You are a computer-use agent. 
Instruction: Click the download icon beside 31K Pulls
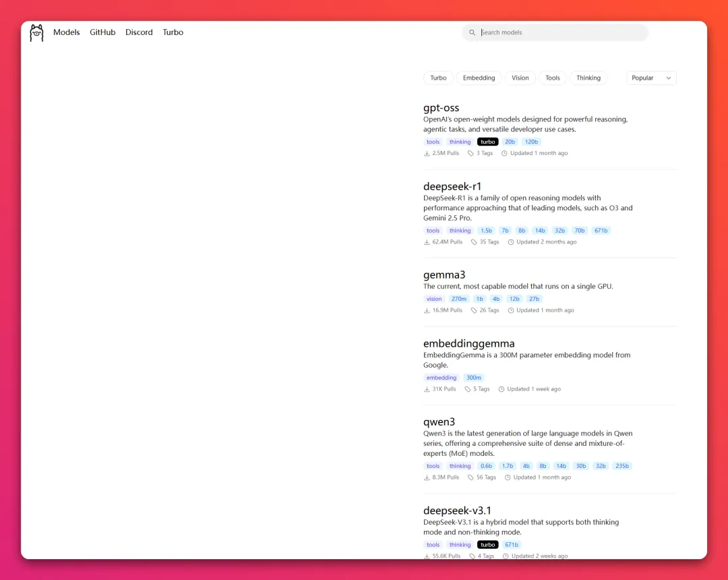427,389
